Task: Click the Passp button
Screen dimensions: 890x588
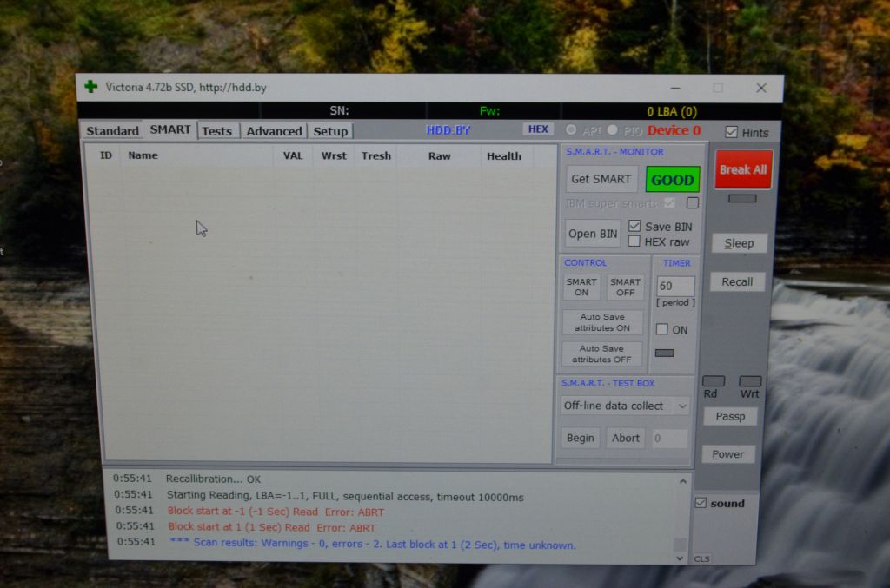Action: pyautogui.click(x=730, y=417)
